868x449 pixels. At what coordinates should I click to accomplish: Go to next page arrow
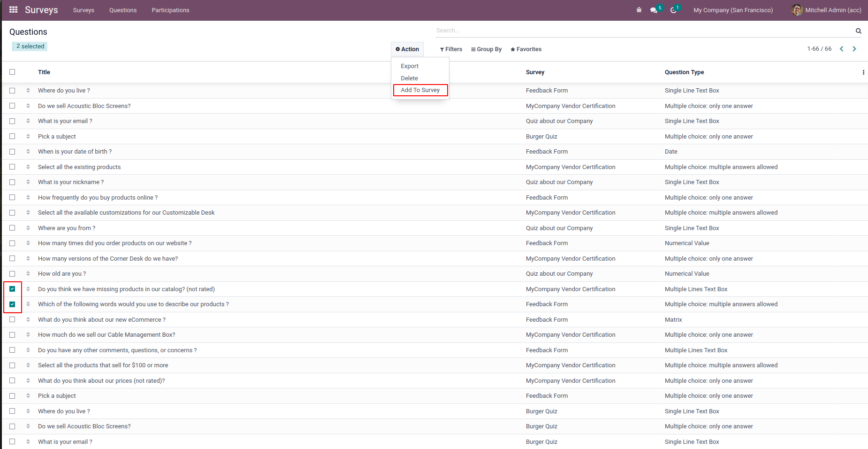(854, 49)
